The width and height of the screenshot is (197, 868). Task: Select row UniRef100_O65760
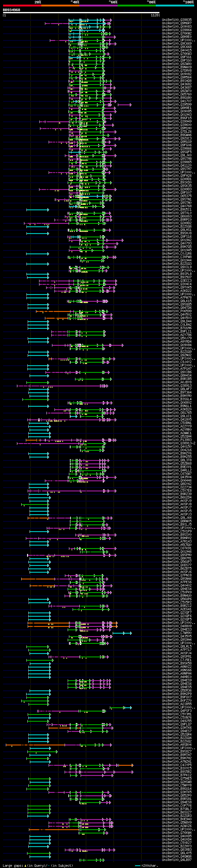pos(177,94)
